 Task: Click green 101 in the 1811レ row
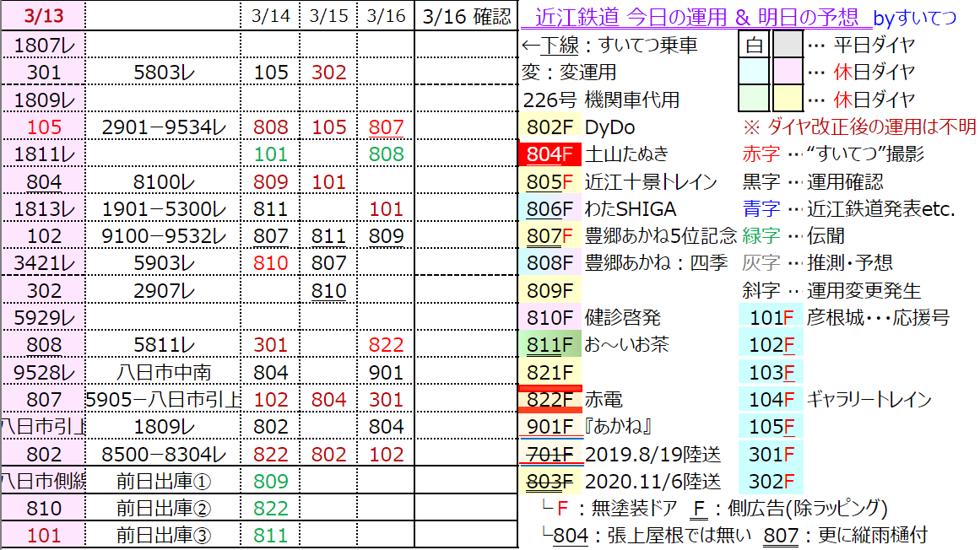(x=271, y=154)
